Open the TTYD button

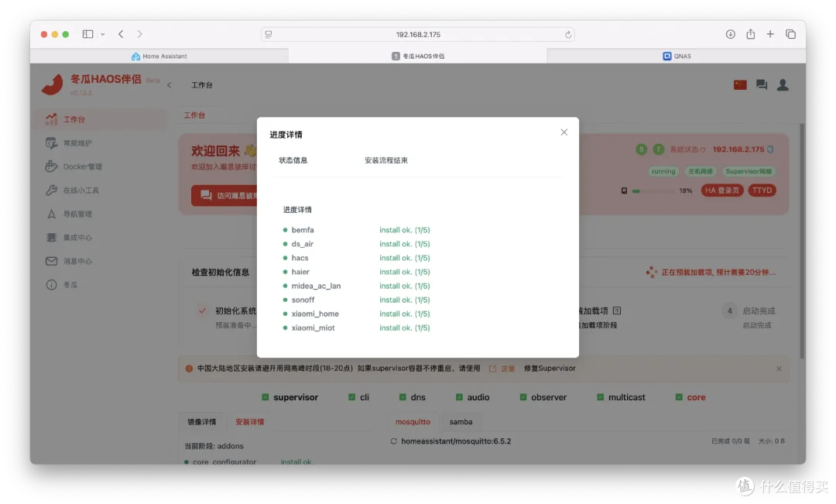coord(762,190)
